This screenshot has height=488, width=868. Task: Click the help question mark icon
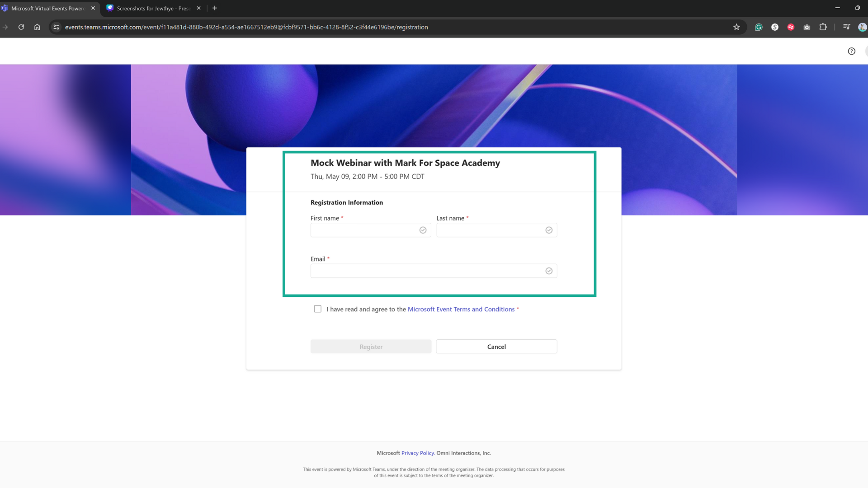coord(851,51)
